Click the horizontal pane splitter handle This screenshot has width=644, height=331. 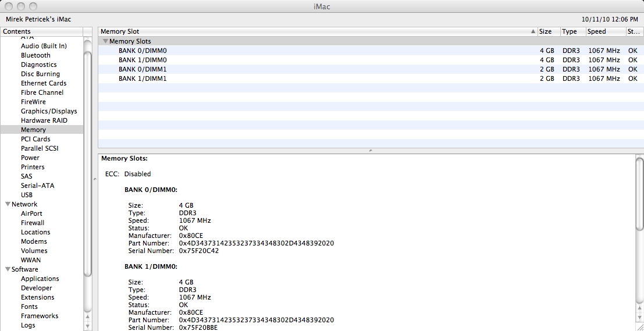pos(371,151)
